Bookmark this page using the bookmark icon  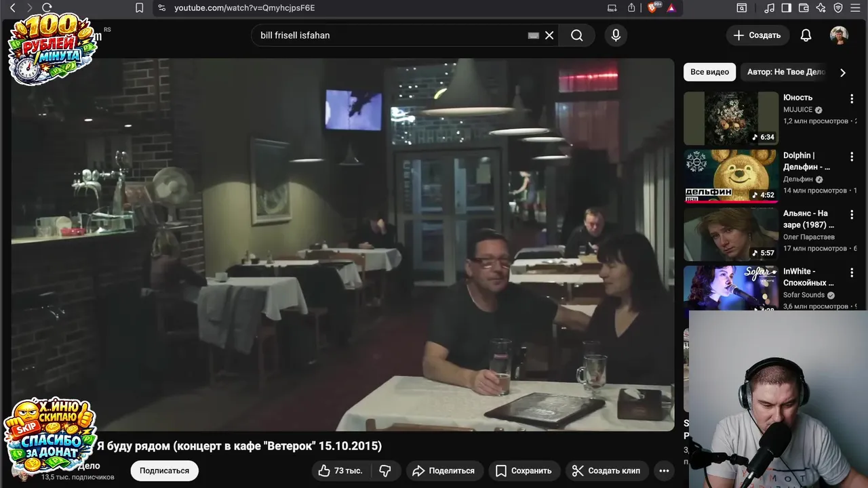coord(139,8)
